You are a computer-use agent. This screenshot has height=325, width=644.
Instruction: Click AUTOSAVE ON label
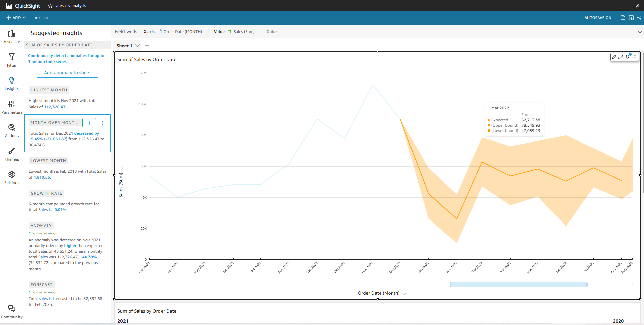click(598, 18)
